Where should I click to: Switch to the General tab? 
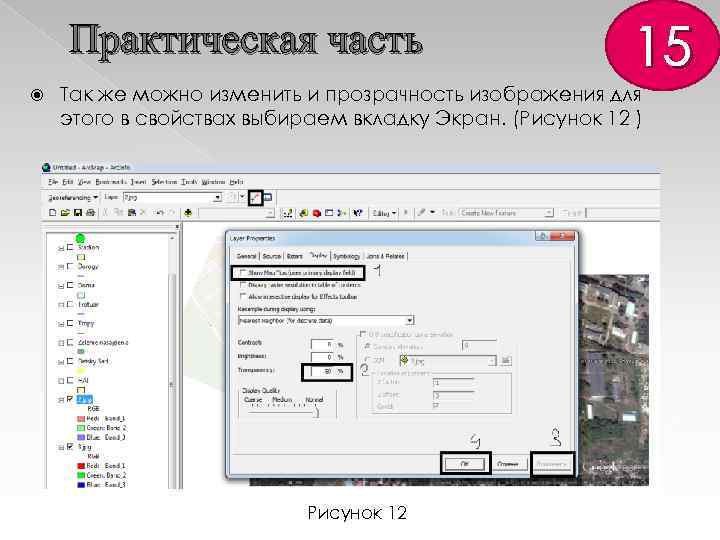coord(246,256)
